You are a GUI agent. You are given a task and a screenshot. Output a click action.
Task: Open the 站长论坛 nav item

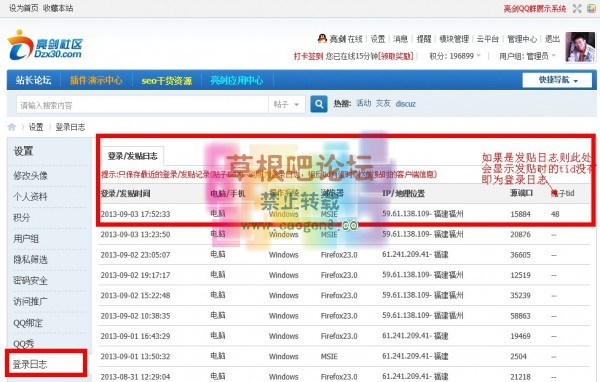[33, 80]
